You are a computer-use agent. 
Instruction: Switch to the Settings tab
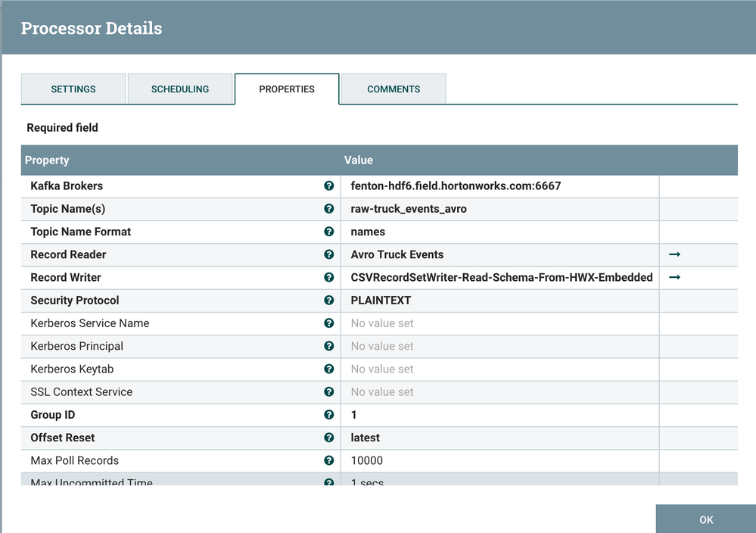pyautogui.click(x=73, y=89)
